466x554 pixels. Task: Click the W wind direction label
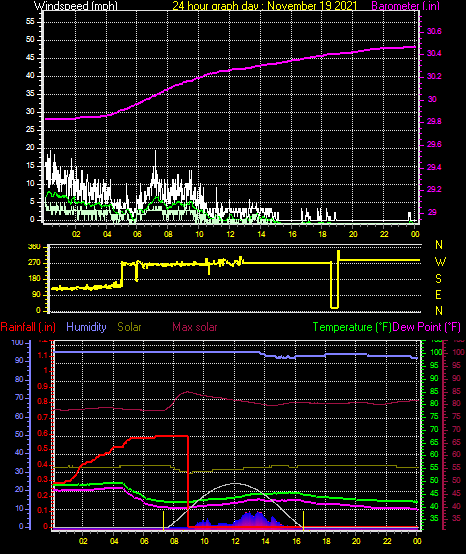click(x=440, y=262)
